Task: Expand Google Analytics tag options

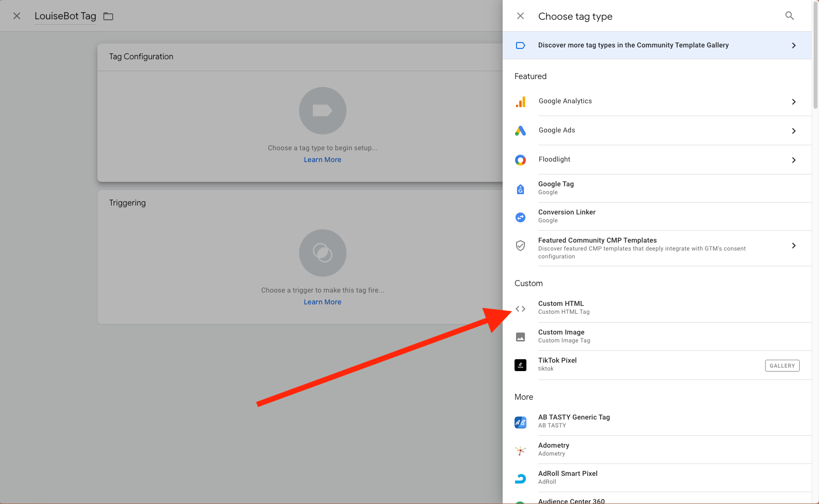Action: pyautogui.click(x=794, y=102)
